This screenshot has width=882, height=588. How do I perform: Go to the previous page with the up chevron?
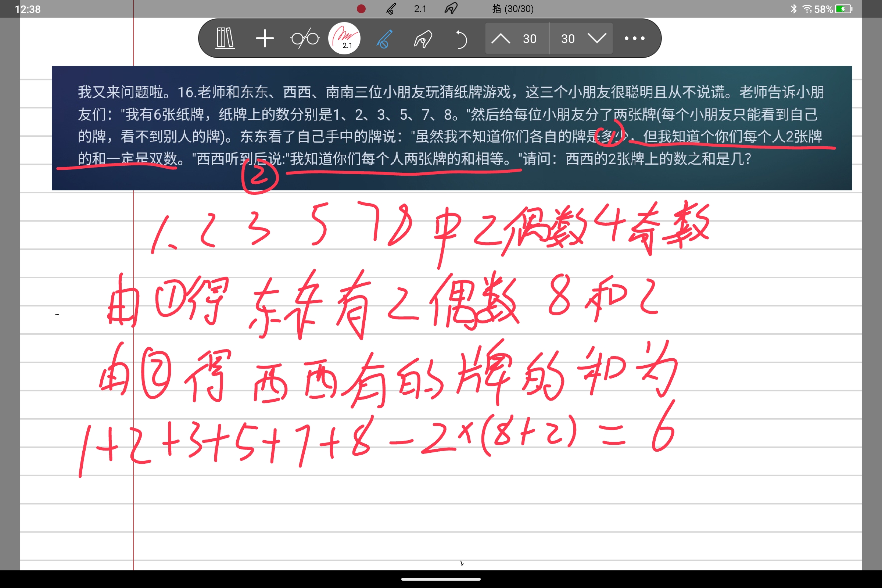[501, 38]
